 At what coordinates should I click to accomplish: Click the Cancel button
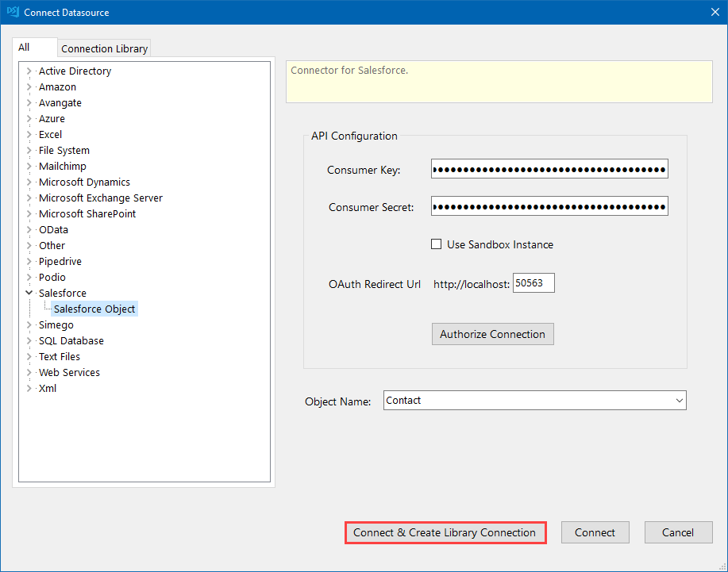pyautogui.click(x=678, y=532)
